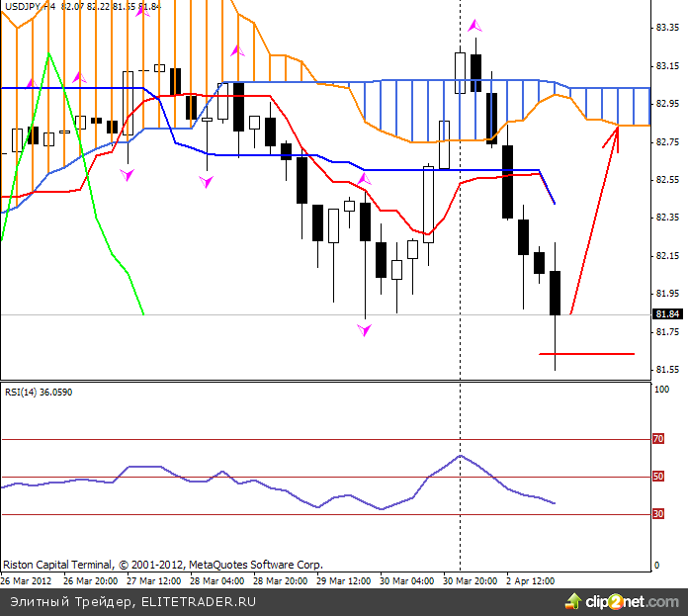
Task: Click the RSI 30 level marker
Action: click(x=656, y=514)
